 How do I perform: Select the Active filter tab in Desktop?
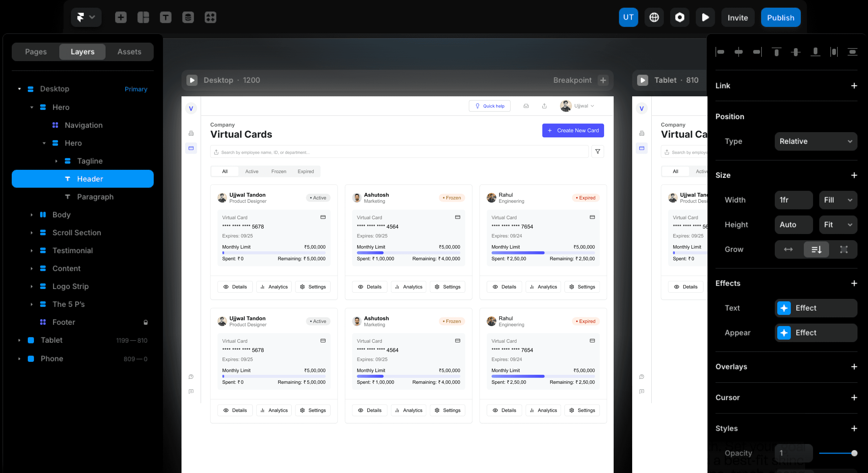tap(252, 171)
